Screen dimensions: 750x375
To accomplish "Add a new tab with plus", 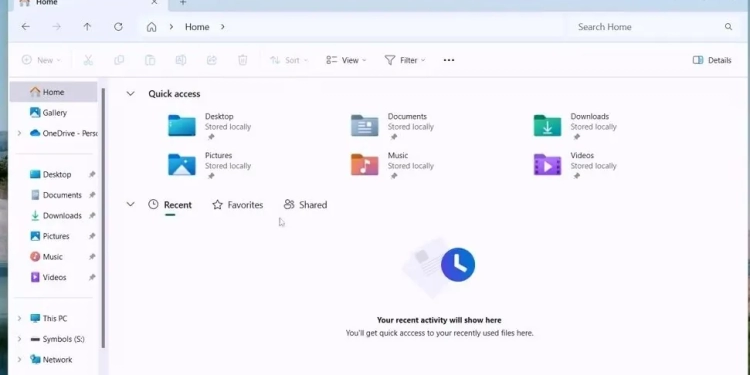I will pos(183,2).
